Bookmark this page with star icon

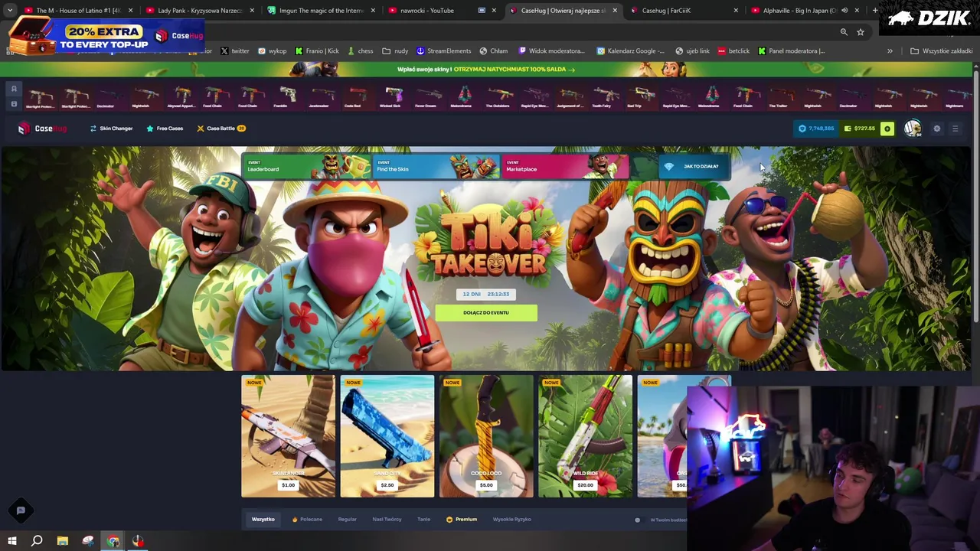861,32
